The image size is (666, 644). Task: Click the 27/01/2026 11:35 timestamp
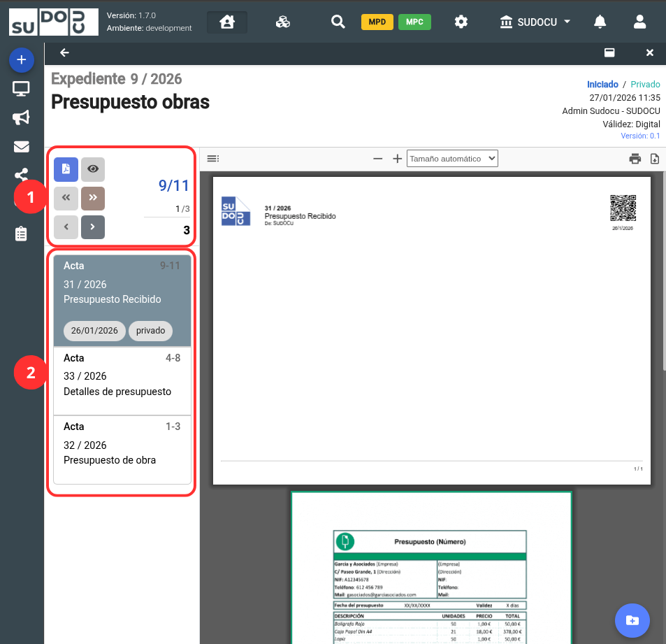coord(624,98)
